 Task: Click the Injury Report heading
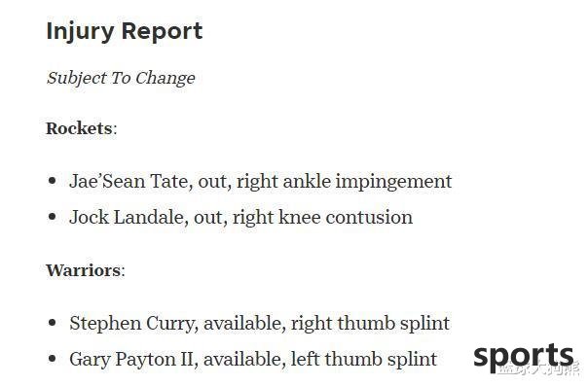point(125,31)
